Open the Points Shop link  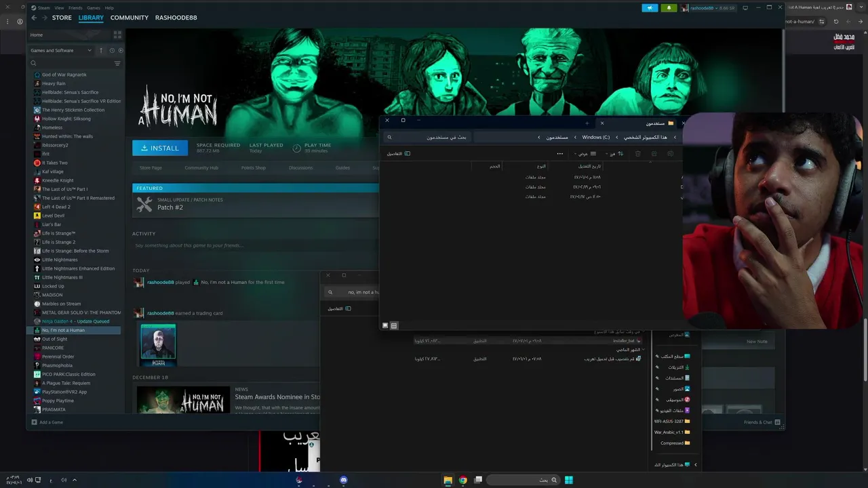(x=254, y=167)
